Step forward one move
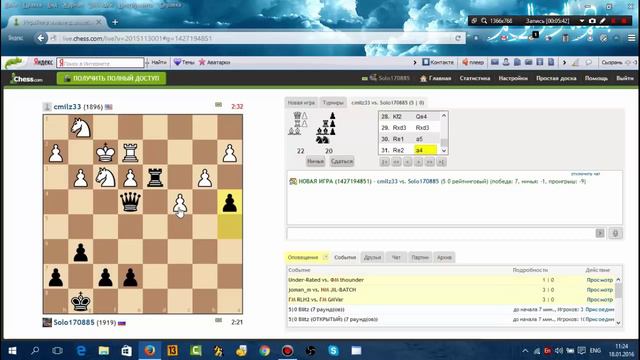This screenshot has width=640, height=360. [418, 162]
